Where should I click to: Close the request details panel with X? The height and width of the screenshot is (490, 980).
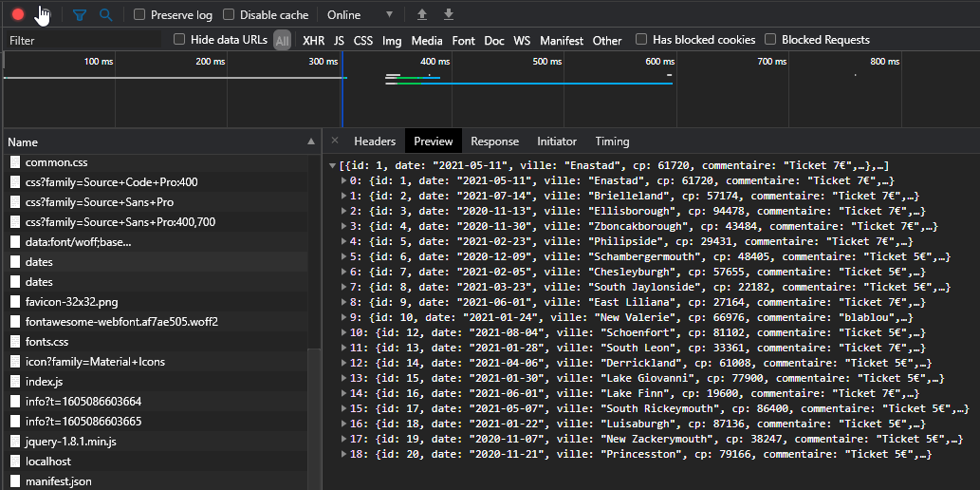point(335,141)
